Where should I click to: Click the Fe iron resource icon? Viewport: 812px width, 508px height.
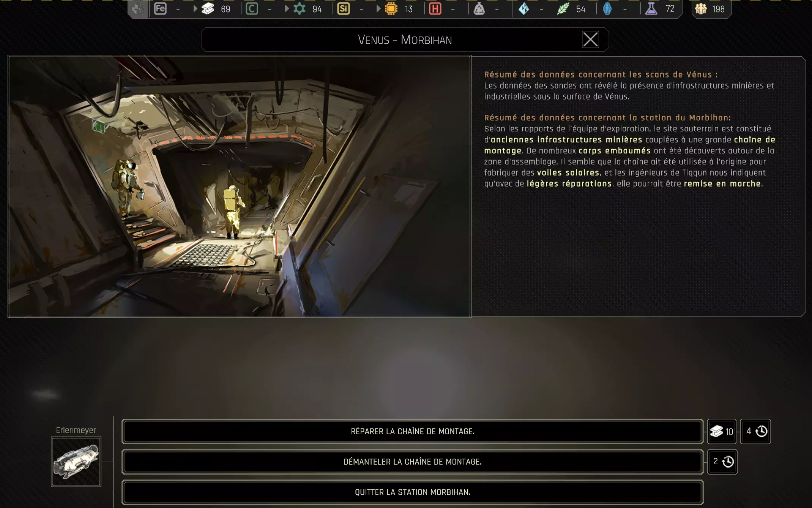click(x=160, y=9)
